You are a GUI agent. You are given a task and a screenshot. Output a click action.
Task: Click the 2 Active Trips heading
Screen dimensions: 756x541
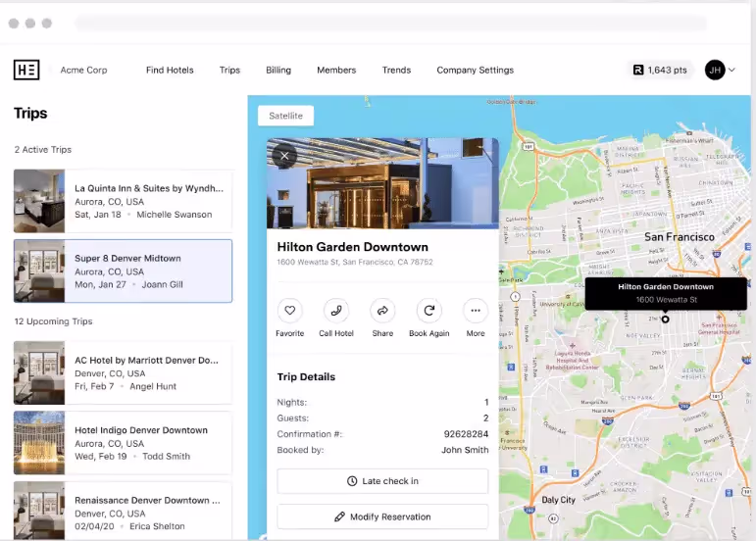[x=43, y=149]
